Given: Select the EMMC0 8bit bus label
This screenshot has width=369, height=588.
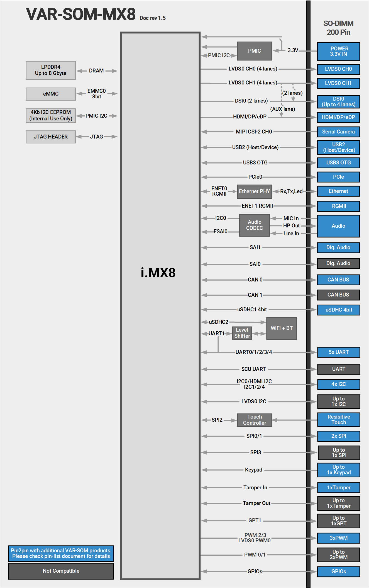Looking at the screenshot, I should [96, 94].
